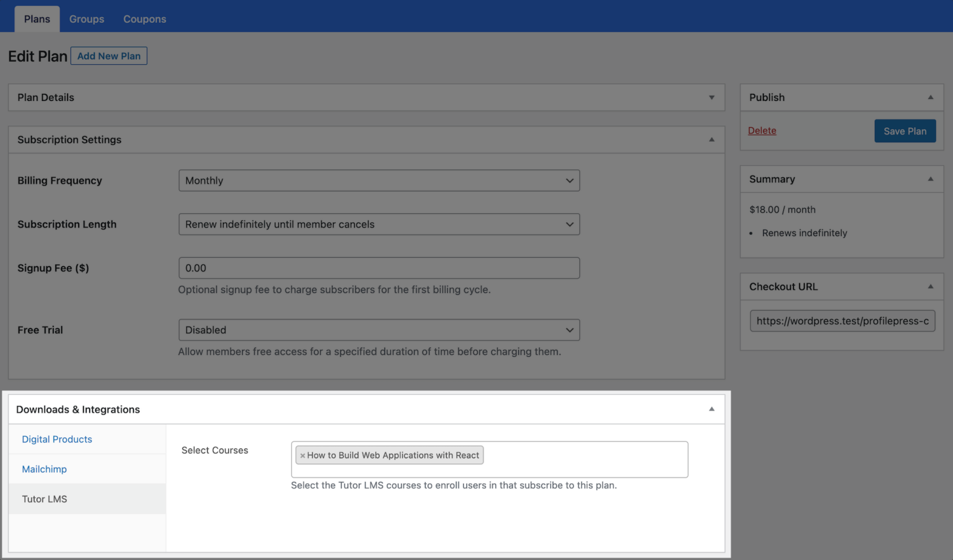Click the Delete link

762,131
